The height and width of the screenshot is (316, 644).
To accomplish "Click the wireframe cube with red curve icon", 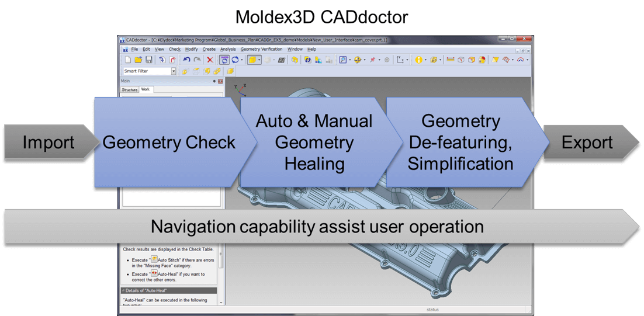I will [461, 60].
